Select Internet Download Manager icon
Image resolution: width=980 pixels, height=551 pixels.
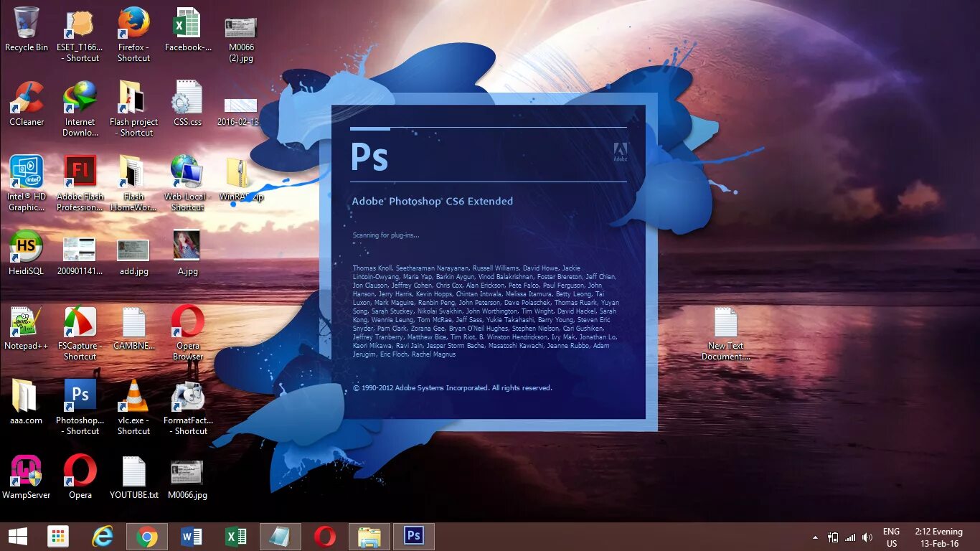pyautogui.click(x=80, y=97)
